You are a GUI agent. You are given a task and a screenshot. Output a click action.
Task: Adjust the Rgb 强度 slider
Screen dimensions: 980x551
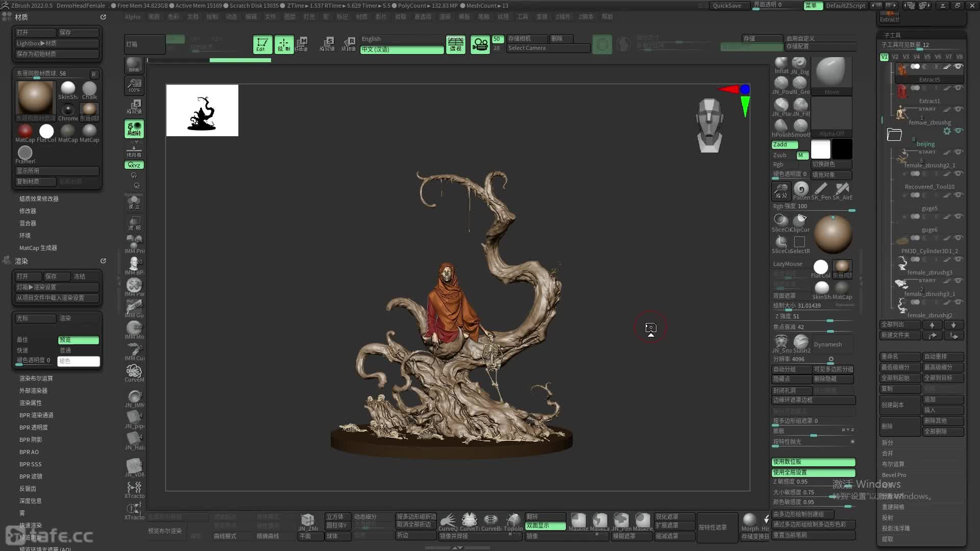813,207
